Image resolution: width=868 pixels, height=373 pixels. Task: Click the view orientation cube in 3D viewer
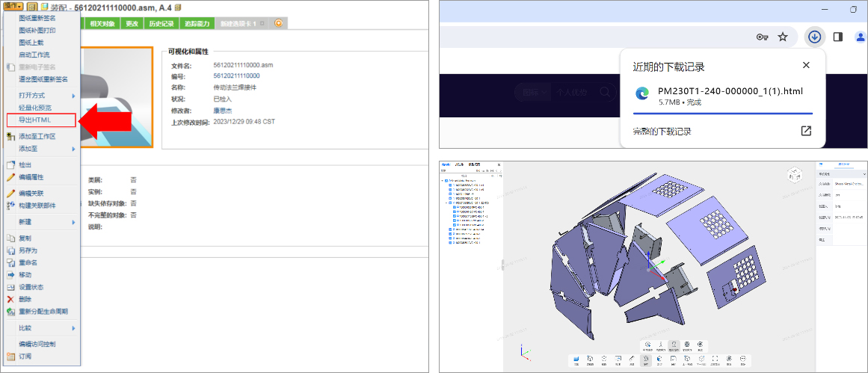(795, 176)
